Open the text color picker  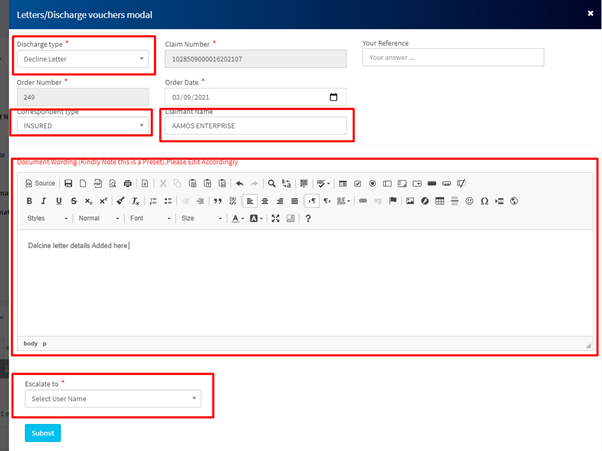click(238, 218)
